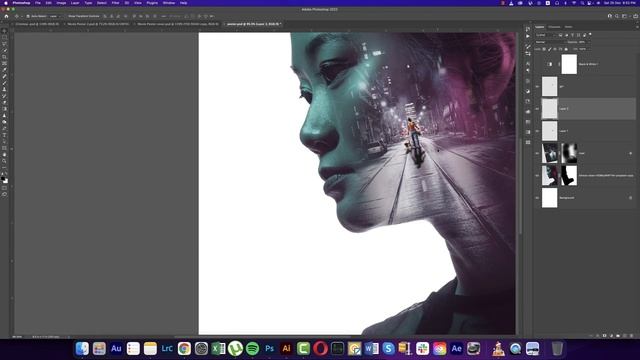Open After Effects from the Dock
This screenshot has width=640, height=360.
click(456, 349)
